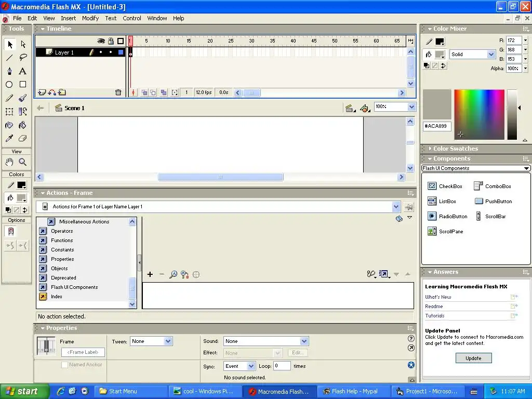Click the brightness slider bar in Color Mixer
The width and height of the screenshot is (532, 399).
coord(512,114)
